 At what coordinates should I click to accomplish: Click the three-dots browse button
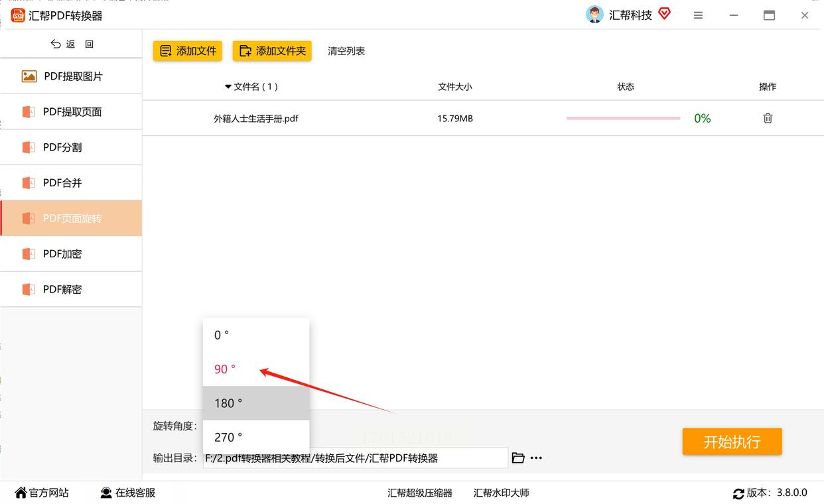pos(536,458)
